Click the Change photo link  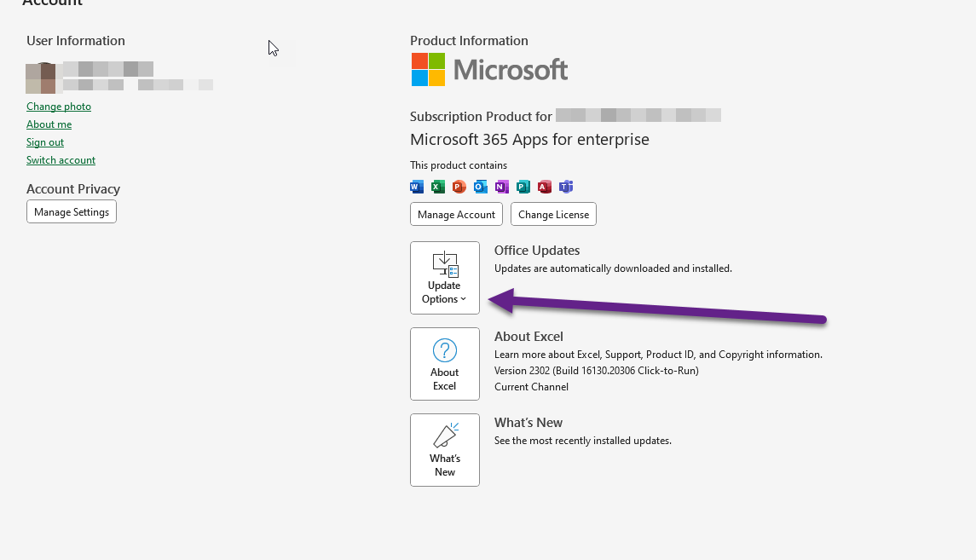tap(59, 107)
